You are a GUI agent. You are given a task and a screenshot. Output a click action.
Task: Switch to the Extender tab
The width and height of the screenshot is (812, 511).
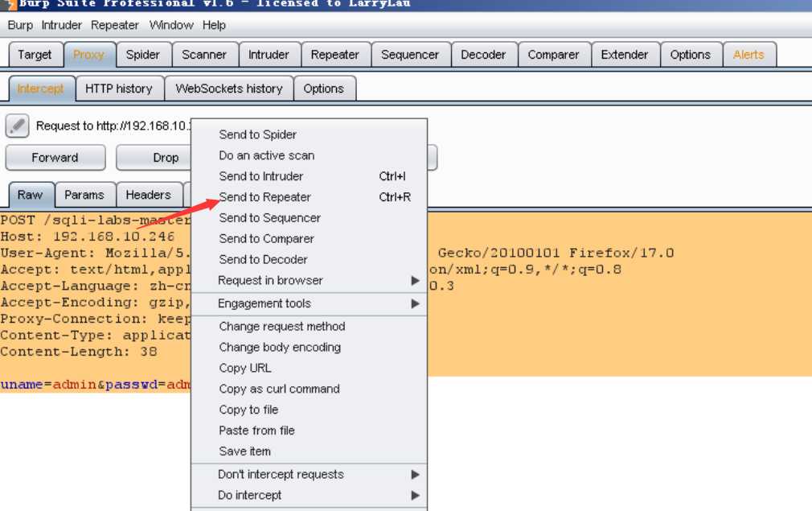click(x=625, y=55)
